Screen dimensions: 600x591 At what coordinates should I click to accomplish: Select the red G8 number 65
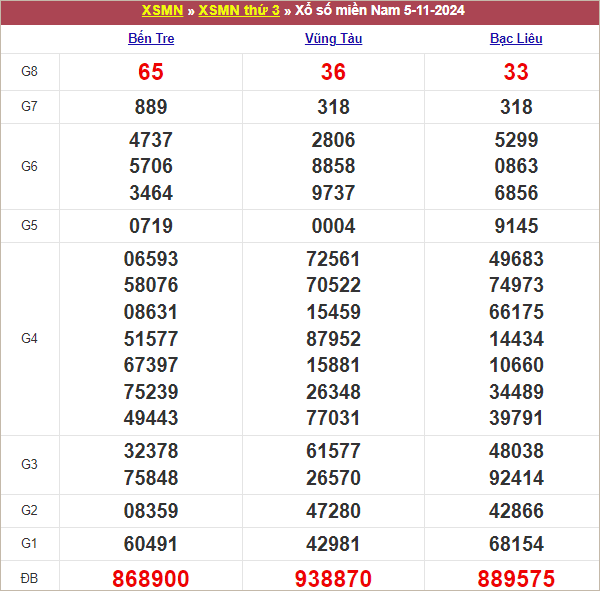coord(151,72)
